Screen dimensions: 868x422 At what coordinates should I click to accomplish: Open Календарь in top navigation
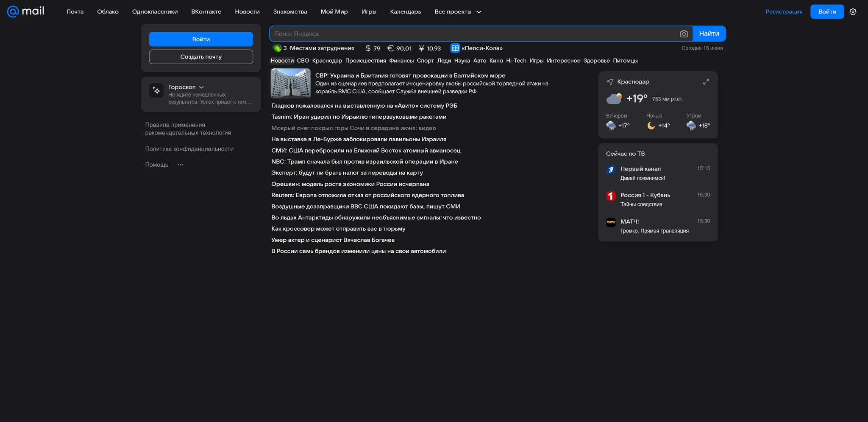coord(406,12)
